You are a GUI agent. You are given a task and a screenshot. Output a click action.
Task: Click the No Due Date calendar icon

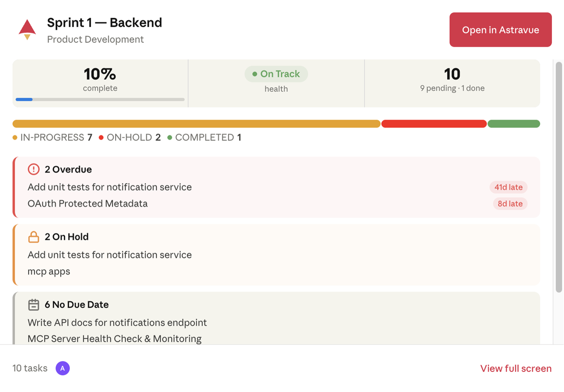point(33,305)
